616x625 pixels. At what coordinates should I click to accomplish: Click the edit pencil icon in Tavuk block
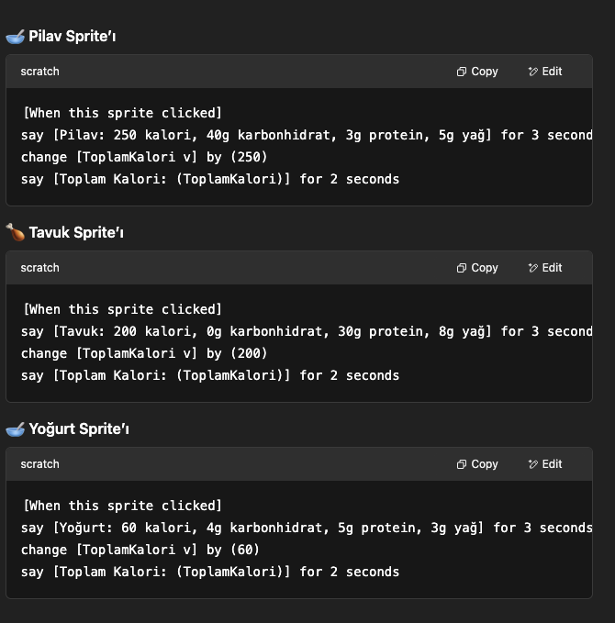532,268
